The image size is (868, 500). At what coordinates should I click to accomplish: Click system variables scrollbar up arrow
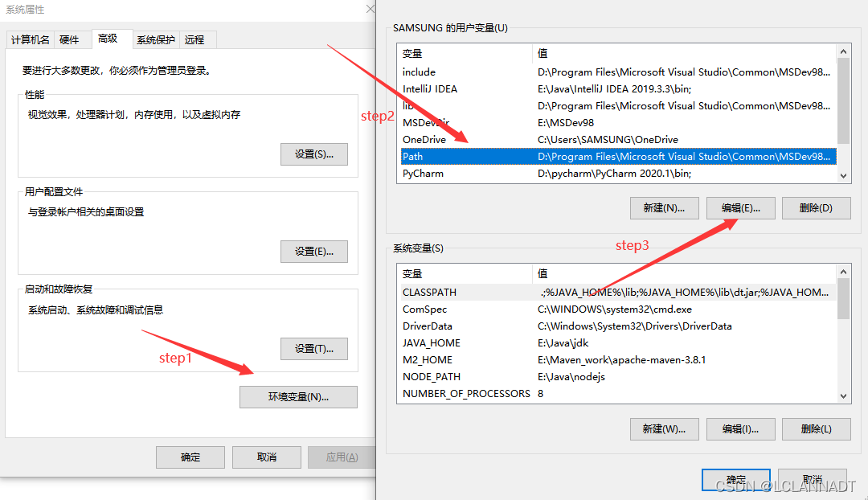[x=843, y=272]
